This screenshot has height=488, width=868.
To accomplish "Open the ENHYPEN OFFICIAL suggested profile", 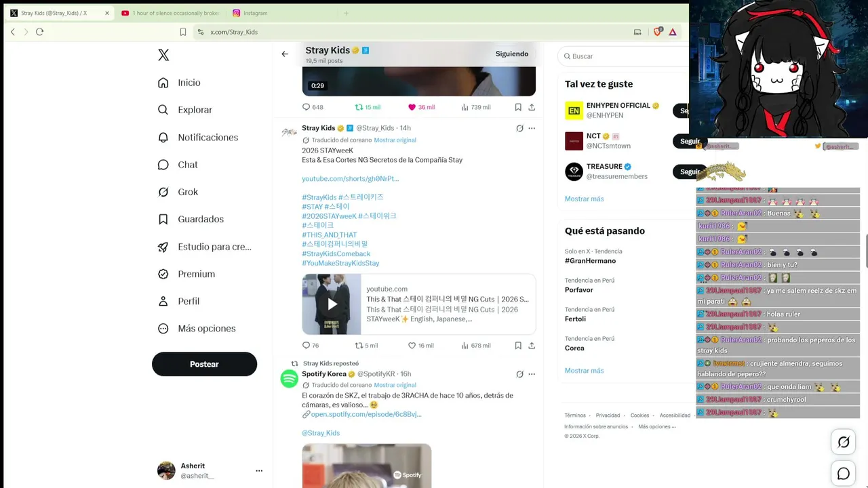I will (618, 106).
